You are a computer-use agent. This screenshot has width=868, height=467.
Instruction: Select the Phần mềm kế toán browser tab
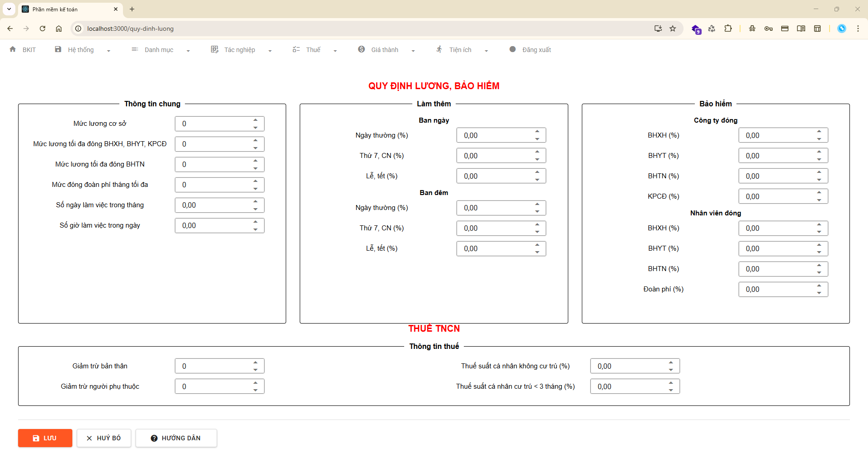70,9
